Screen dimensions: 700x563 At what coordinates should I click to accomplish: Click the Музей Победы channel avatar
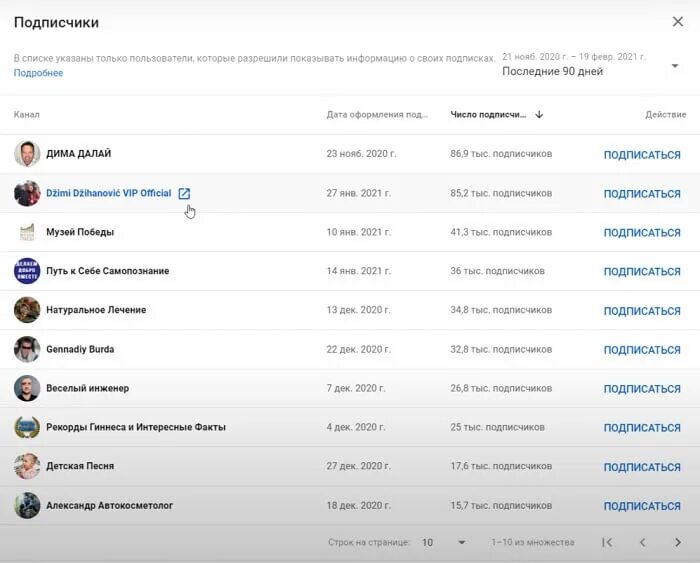pyautogui.click(x=27, y=232)
